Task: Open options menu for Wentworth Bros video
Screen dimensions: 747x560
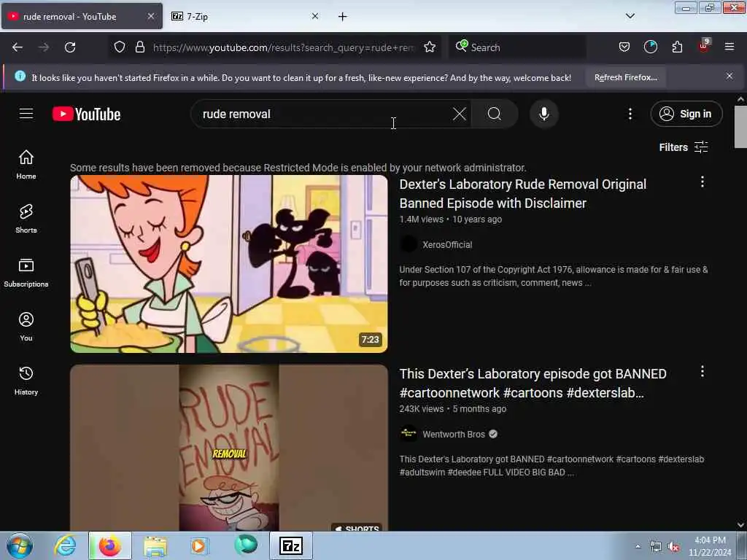Action: pyautogui.click(x=703, y=371)
